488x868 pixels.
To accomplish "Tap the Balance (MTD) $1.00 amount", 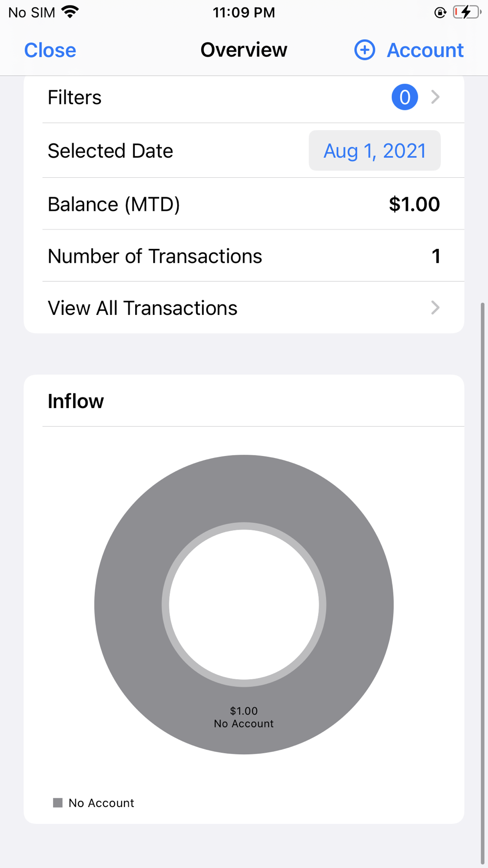I will tap(414, 204).
